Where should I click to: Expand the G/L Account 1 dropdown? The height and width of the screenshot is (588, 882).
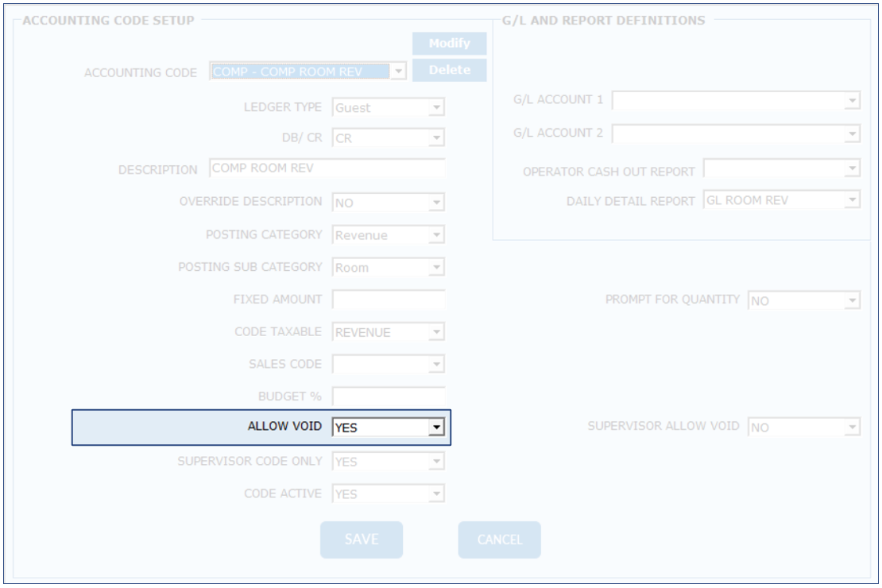click(852, 100)
